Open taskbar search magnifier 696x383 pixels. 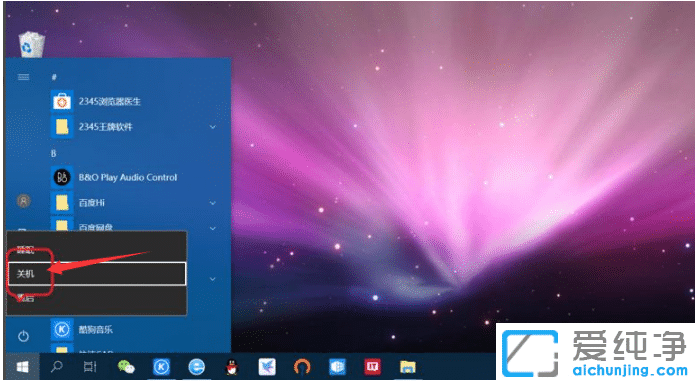coord(56,367)
